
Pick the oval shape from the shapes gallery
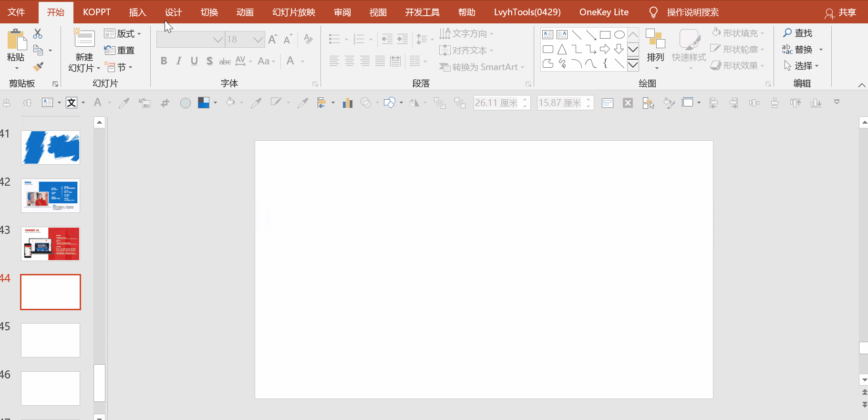tap(619, 35)
